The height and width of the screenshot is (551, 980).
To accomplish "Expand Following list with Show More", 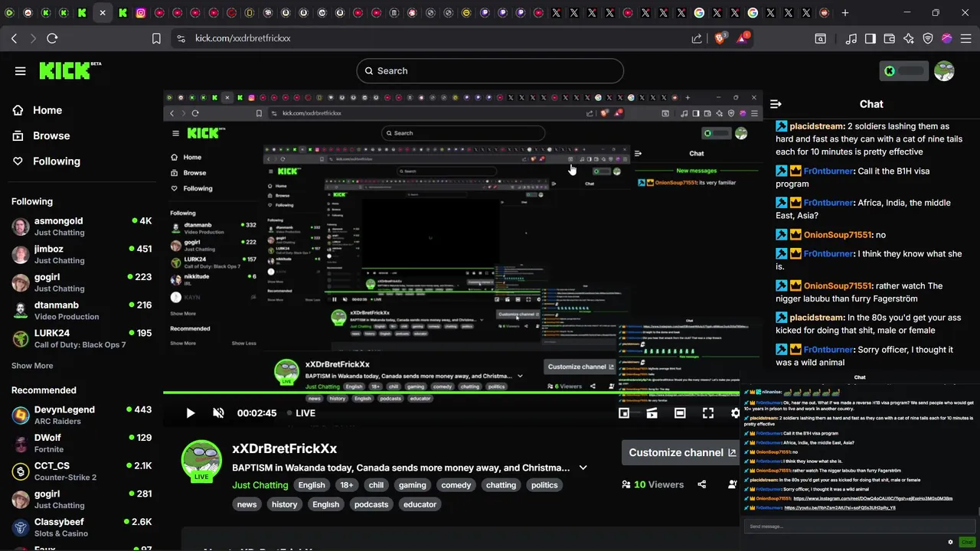I will [x=32, y=366].
